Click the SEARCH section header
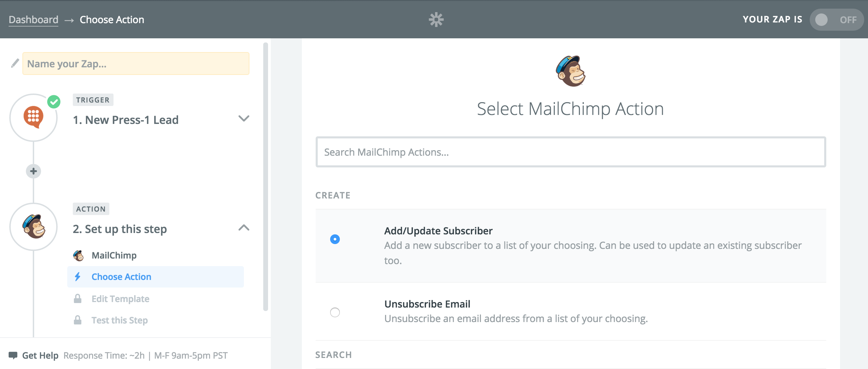The height and width of the screenshot is (369, 868). (334, 355)
